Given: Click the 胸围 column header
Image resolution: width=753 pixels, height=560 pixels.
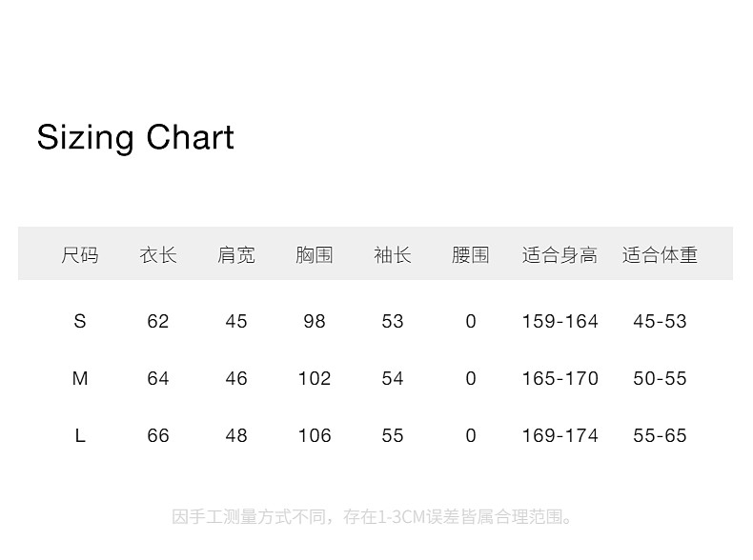Looking at the screenshot, I should pyautogui.click(x=315, y=255).
